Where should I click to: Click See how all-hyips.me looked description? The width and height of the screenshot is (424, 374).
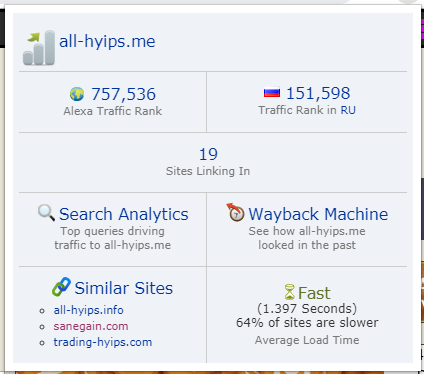307,238
